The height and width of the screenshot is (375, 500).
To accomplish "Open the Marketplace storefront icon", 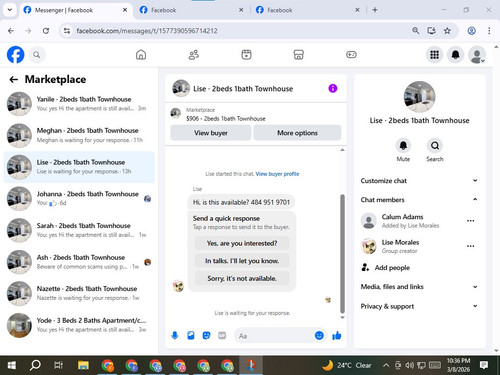I will click(x=299, y=55).
